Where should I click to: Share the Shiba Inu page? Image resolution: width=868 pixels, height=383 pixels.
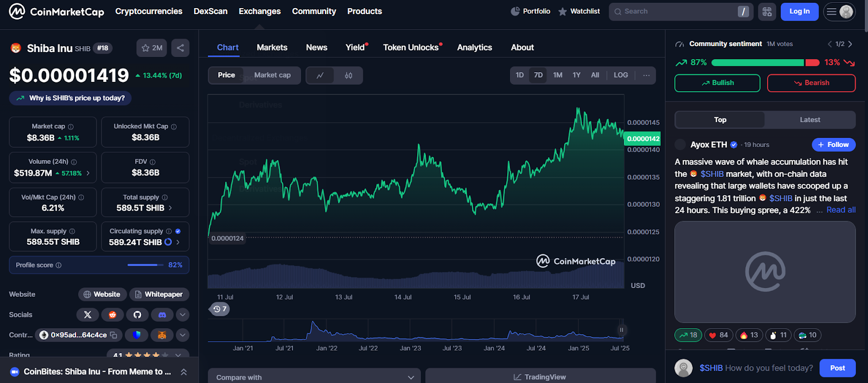tap(180, 48)
